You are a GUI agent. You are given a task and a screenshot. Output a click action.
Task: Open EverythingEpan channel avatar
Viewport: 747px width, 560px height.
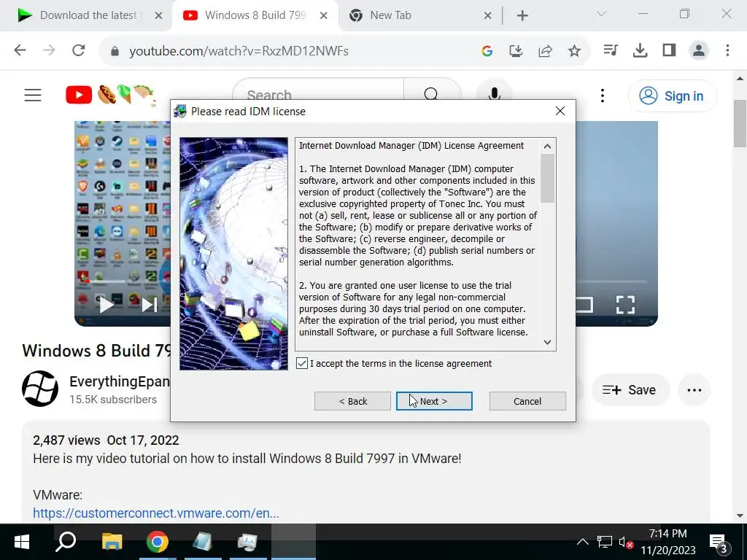click(40, 389)
